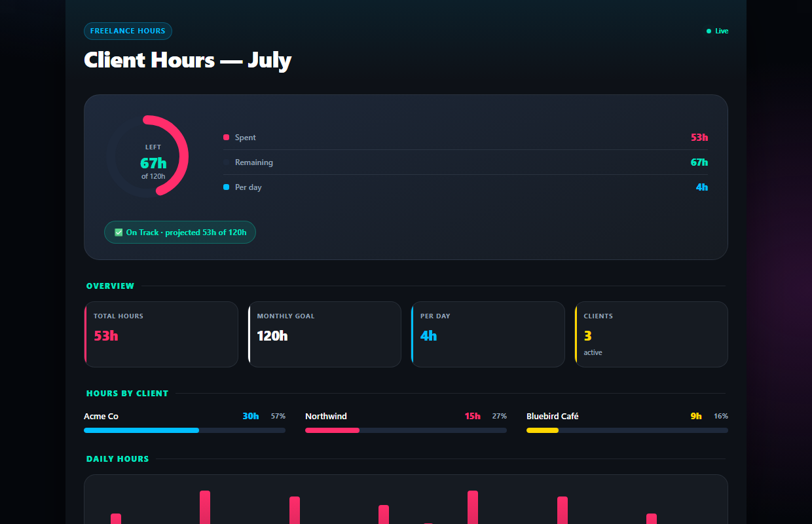Click the Live status indicator
The image size is (812, 524).
coord(717,31)
